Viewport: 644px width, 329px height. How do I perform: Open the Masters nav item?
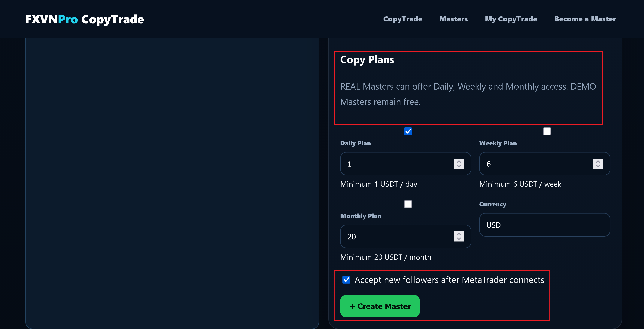tap(454, 19)
